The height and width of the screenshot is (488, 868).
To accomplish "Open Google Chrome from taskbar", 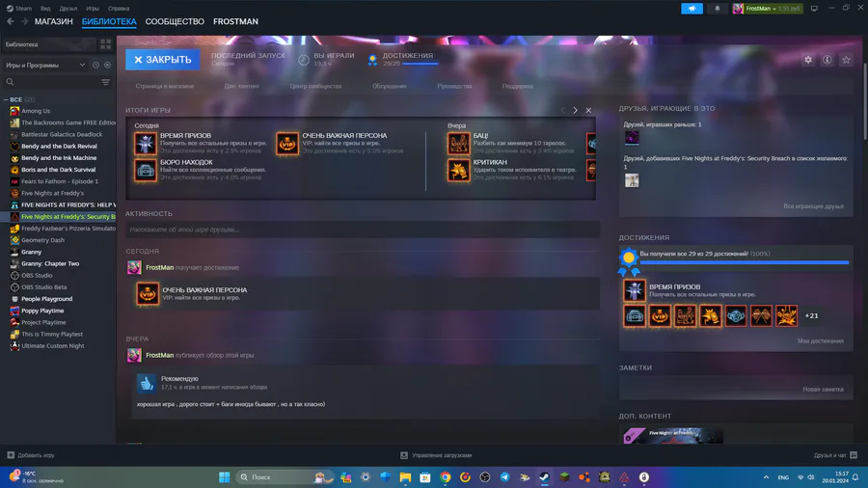I will [445, 477].
